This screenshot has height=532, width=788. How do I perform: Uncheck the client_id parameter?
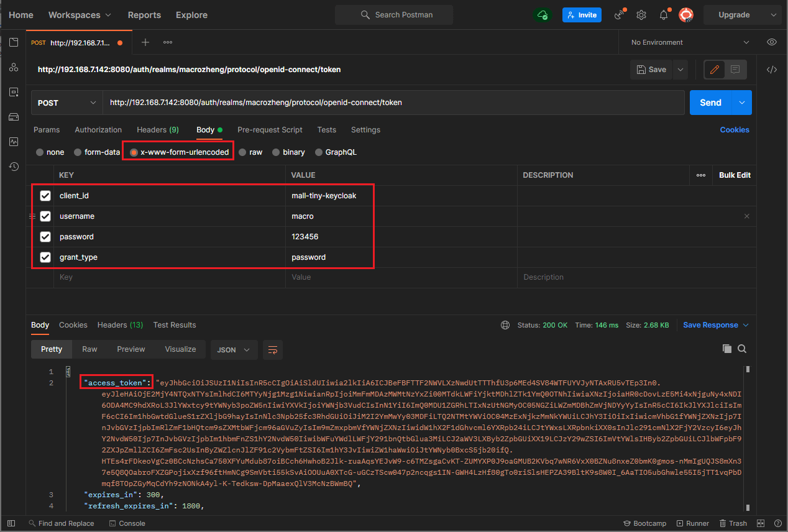tap(45, 196)
